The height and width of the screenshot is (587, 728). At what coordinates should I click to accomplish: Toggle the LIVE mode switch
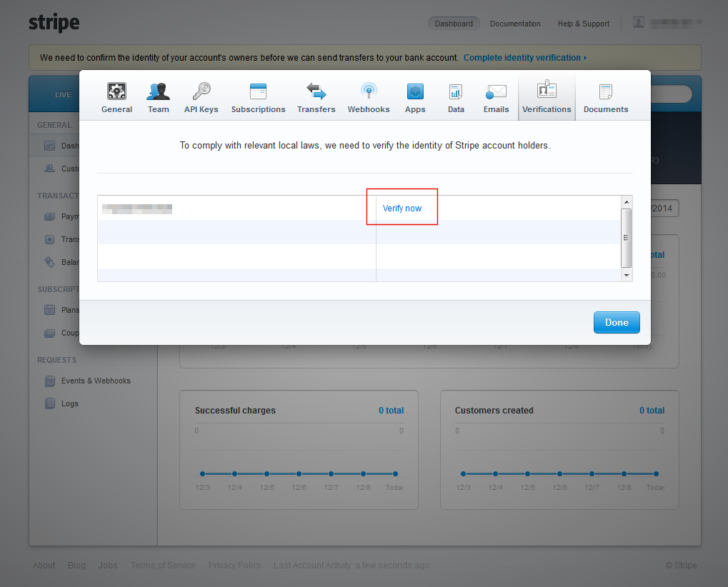tap(63, 95)
